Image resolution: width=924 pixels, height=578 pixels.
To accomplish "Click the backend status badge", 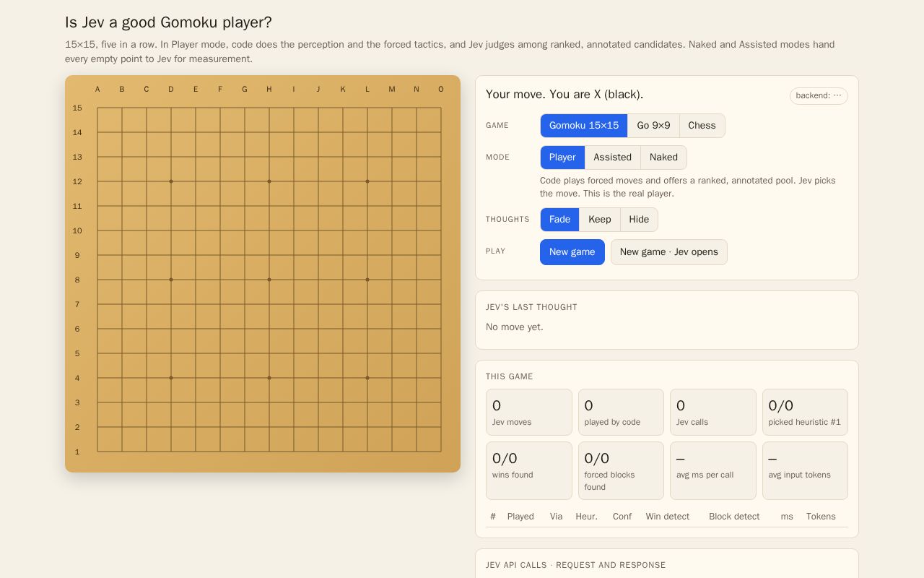I will (x=819, y=95).
